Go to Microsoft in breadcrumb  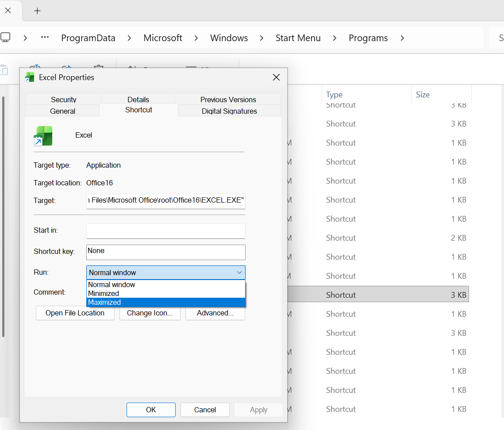tap(163, 38)
